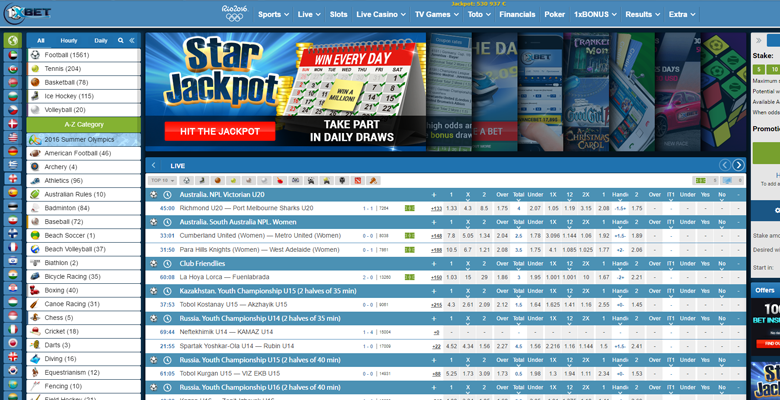
Task: Filter live events by basketball icon
Action: pyautogui.click(x=217, y=181)
